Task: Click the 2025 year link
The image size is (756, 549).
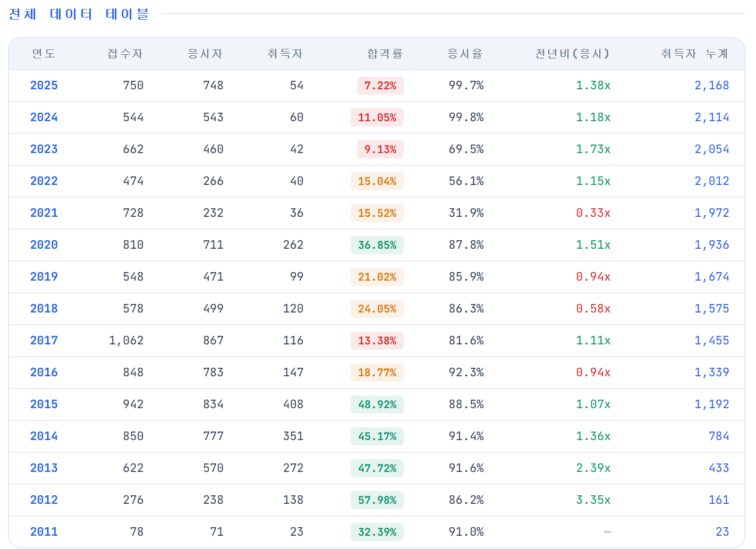Action: click(x=44, y=86)
